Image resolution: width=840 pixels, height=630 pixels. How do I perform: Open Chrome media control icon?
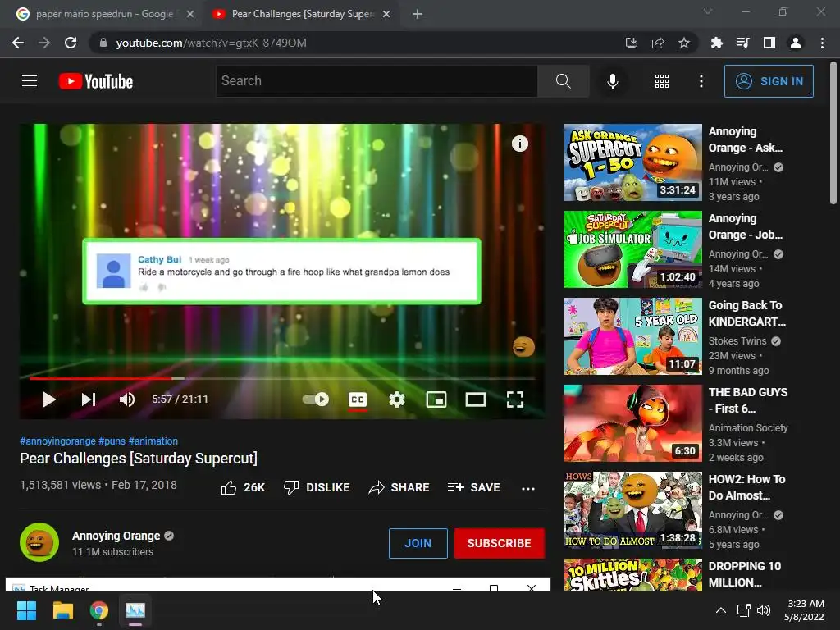743,43
